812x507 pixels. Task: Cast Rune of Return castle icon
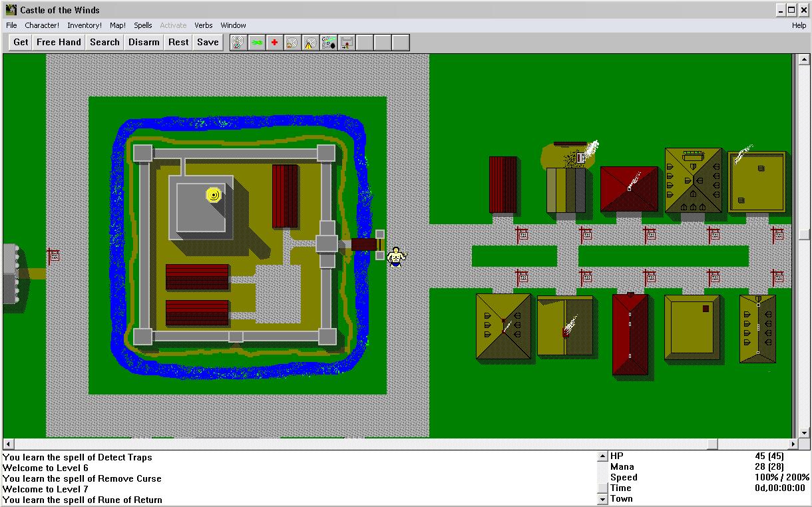[346, 42]
